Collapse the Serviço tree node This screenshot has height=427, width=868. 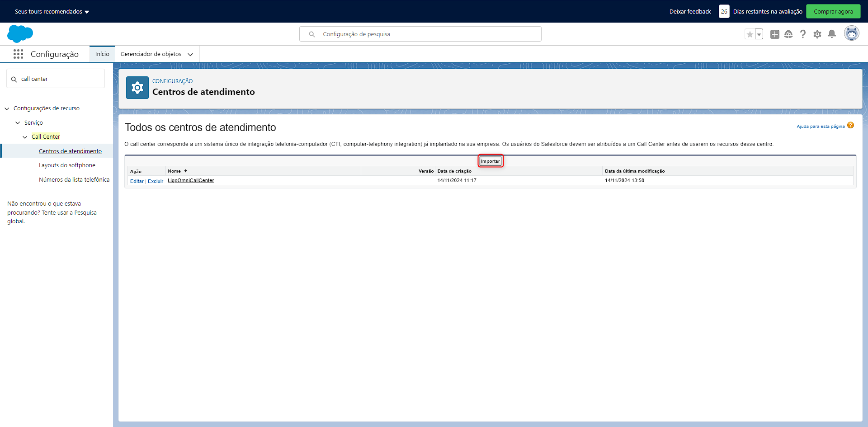click(x=18, y=123)
